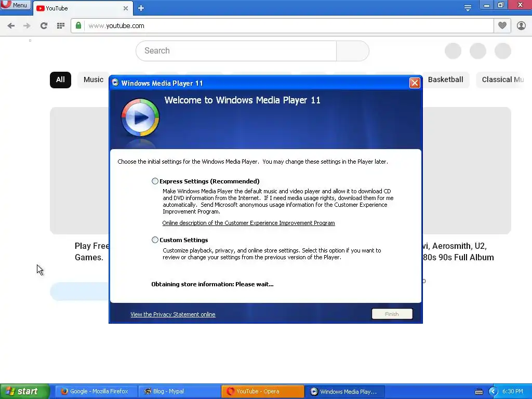Screen dimensions: 532x399
Task: Open the '80s 90s Full Album' video thumbnail
Action: click(x=467, y=170)
